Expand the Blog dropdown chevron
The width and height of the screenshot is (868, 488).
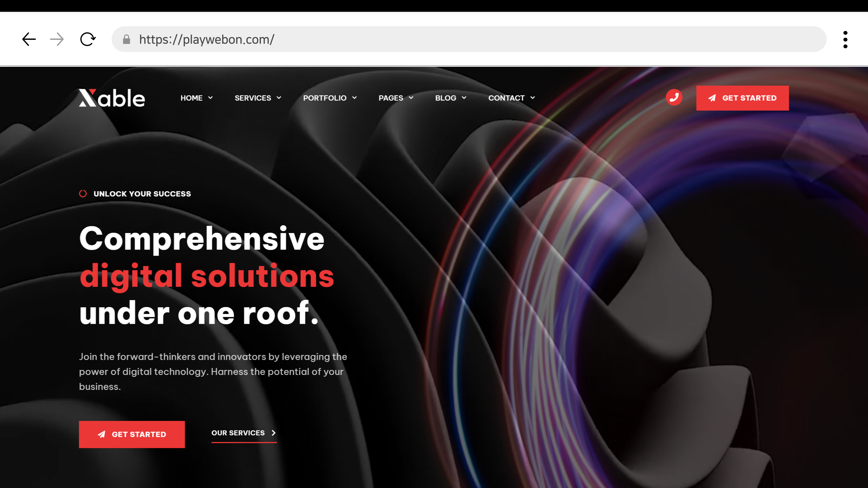coord(464,98)
